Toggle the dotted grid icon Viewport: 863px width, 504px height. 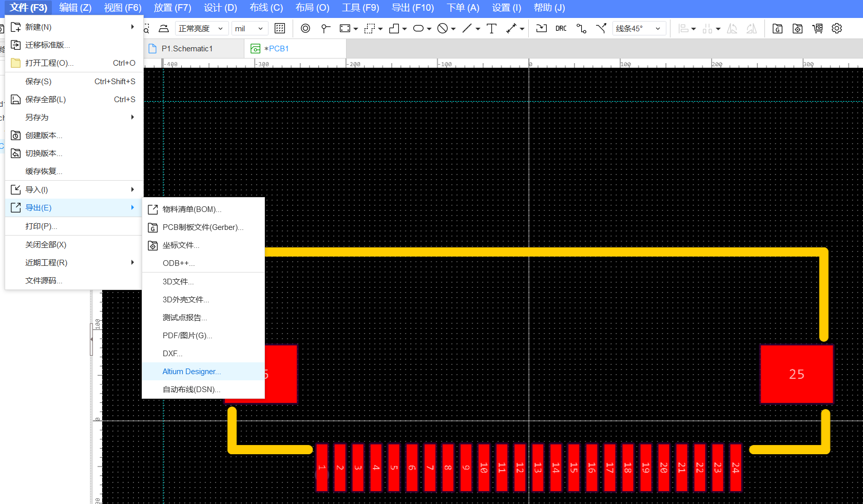point(280,29)
